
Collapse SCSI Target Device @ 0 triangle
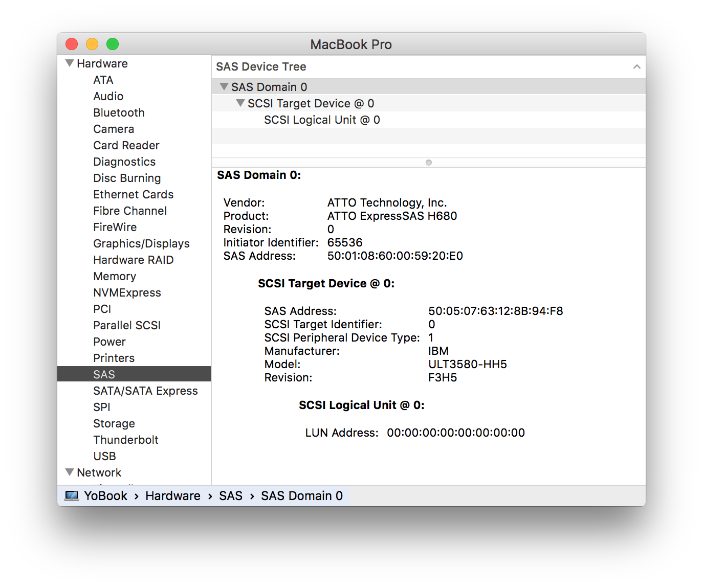coord(240,103)
